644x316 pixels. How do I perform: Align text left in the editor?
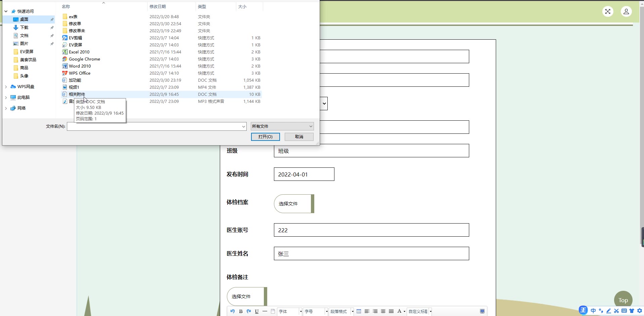pos(367,311)
